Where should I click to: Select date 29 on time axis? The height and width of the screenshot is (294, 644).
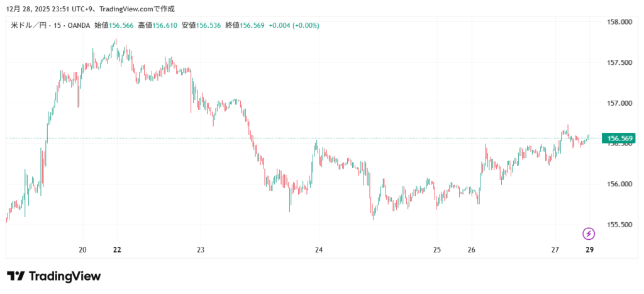pos(590,250)
